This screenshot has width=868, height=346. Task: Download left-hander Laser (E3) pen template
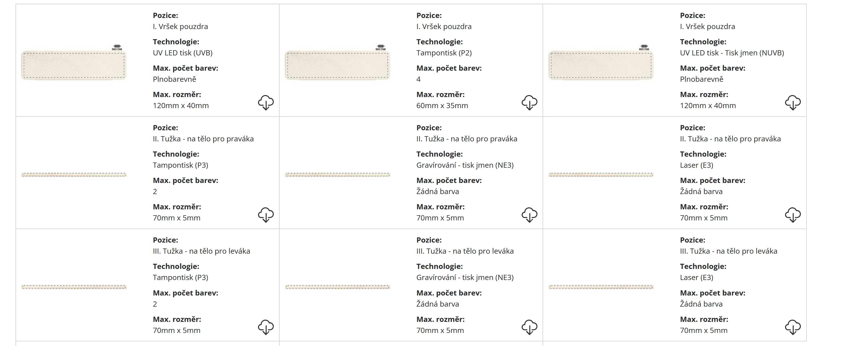[793, 327]
